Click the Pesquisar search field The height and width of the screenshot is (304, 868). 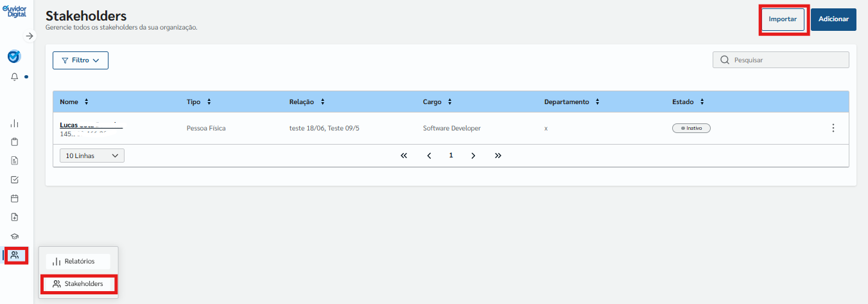[781, 60]
